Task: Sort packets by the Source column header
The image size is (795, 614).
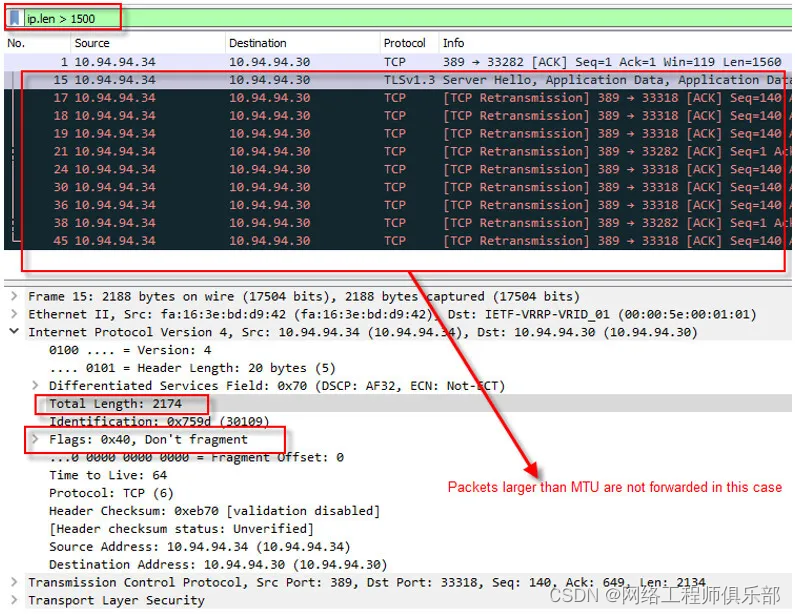Action: tap(92, 43)
